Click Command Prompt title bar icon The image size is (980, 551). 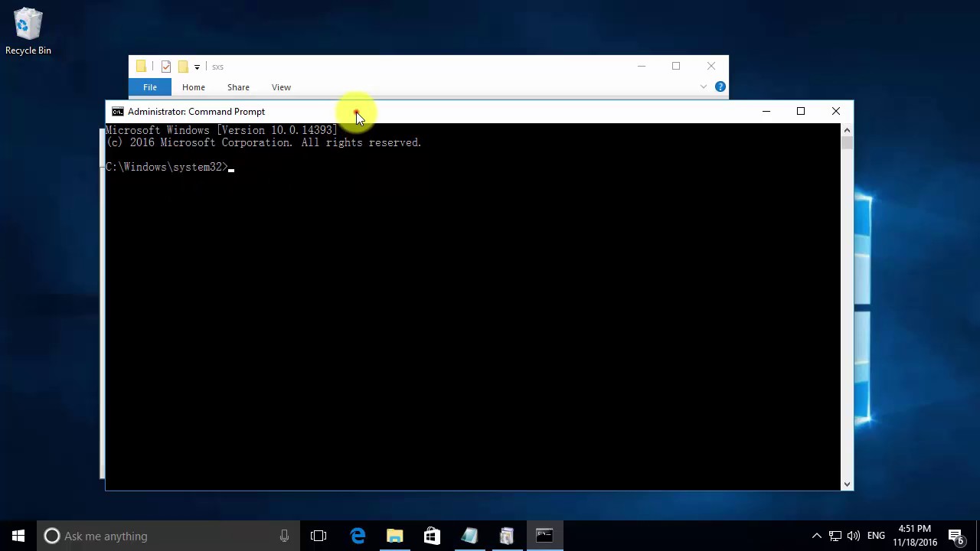coord(117,112)
